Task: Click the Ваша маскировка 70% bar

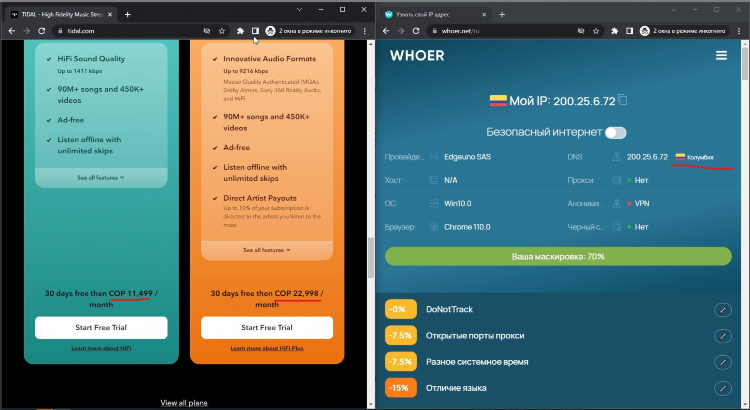Action: [558, 256]
